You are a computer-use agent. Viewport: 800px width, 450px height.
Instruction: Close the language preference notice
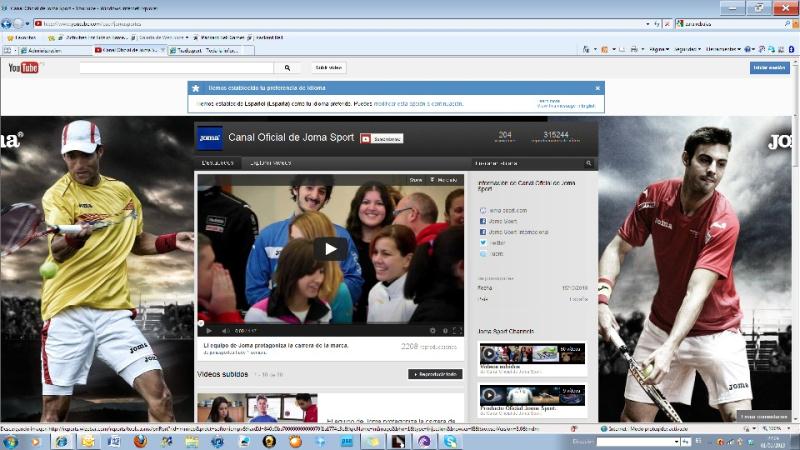pos(597,88)
